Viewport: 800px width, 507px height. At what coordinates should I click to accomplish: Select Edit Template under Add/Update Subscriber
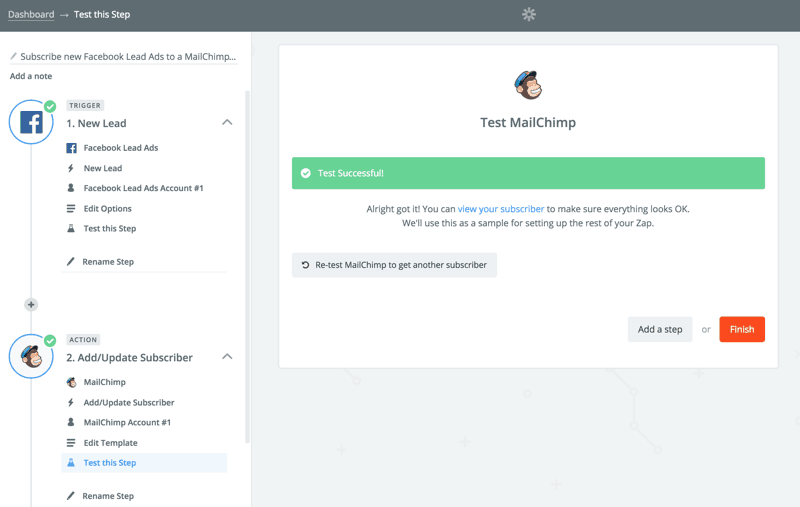[x=110, y=443]
